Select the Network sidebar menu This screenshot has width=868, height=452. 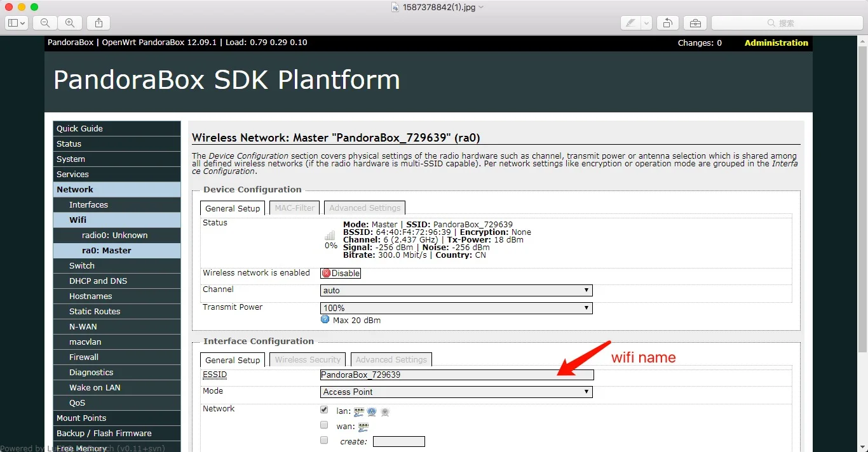(x=117, y=189)
